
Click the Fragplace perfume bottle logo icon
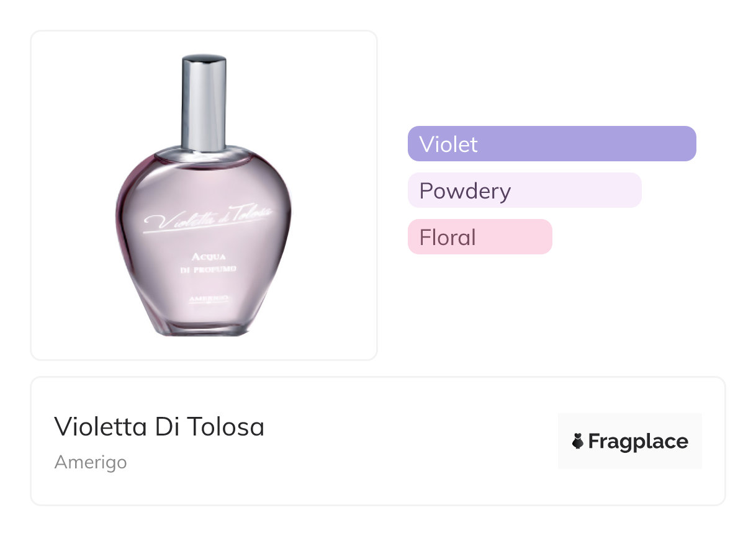coord(578,442)
